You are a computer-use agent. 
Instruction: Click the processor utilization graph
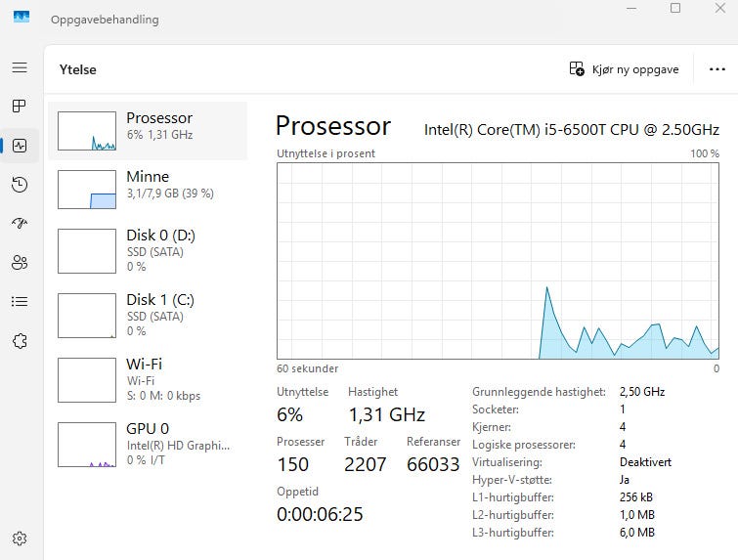click(498, 261)
